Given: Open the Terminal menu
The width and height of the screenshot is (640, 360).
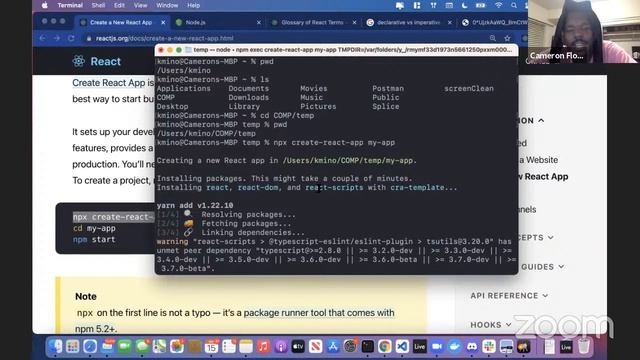Looking at the screenshot, I should (x=70, y=5).
